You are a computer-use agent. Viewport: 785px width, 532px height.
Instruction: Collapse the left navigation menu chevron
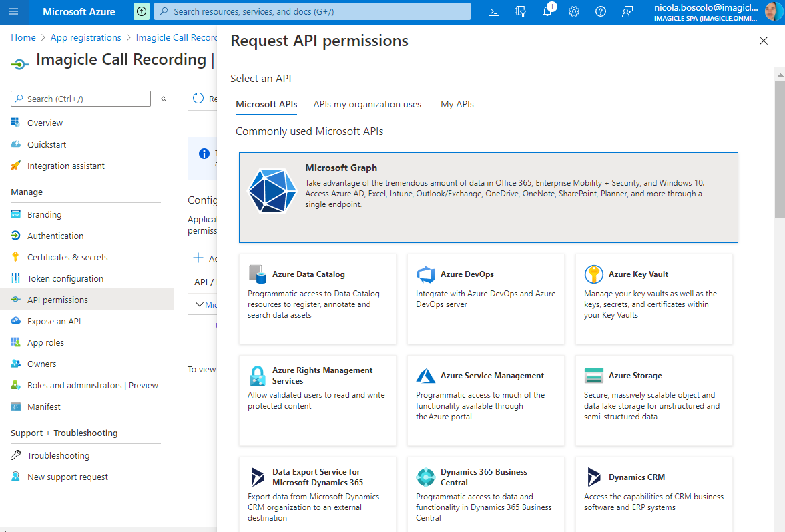(x=164, y=99)
